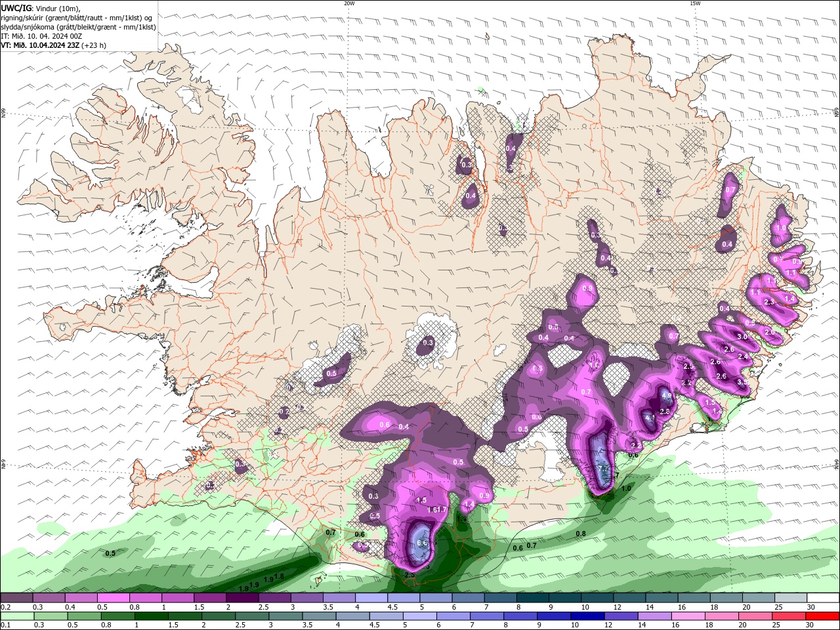Select the "slydda/snjókoma" legend description line
This screenshot has height=630, width=840.
(78, 27)
